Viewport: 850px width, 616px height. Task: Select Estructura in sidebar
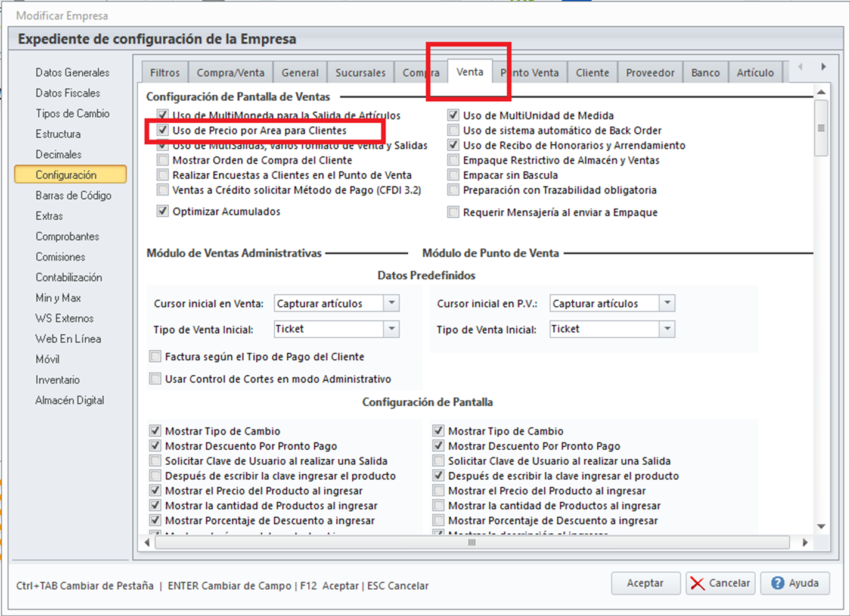[x=58, y=134]
